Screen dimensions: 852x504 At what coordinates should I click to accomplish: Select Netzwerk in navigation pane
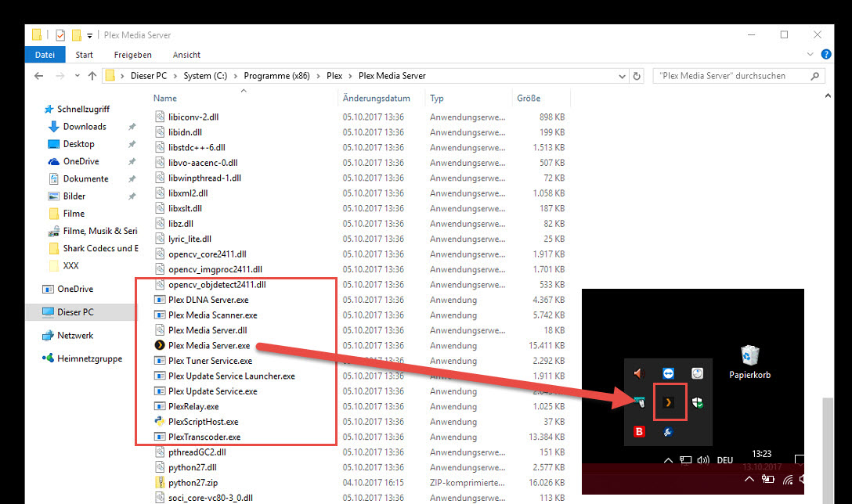pos(75,336)
